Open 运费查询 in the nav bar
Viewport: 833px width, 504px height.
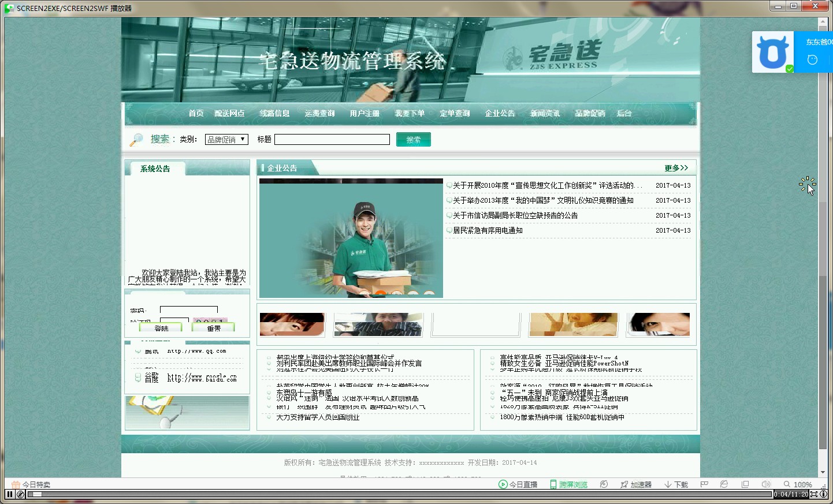[x=319, y=113]
